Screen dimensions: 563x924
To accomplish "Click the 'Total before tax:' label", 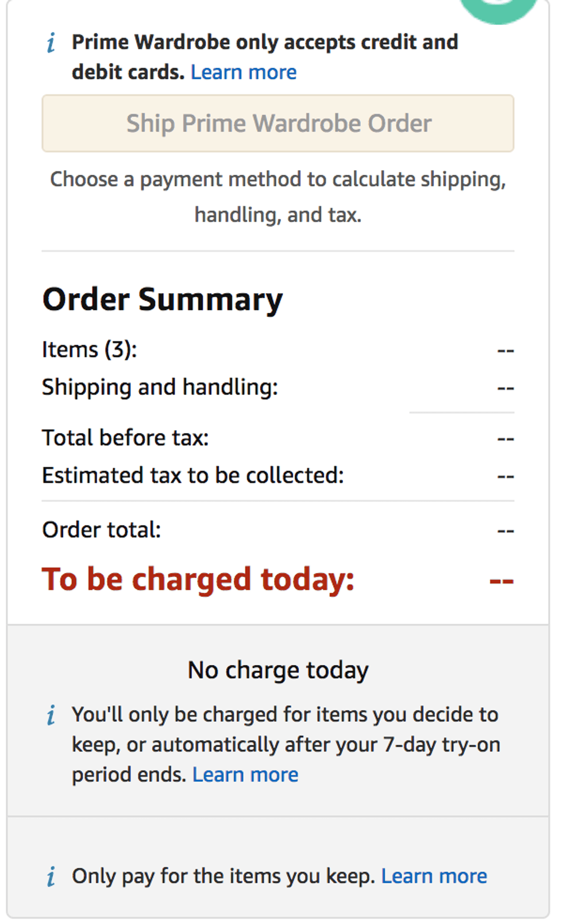I will pyautogui.click(x=125, y=438).
